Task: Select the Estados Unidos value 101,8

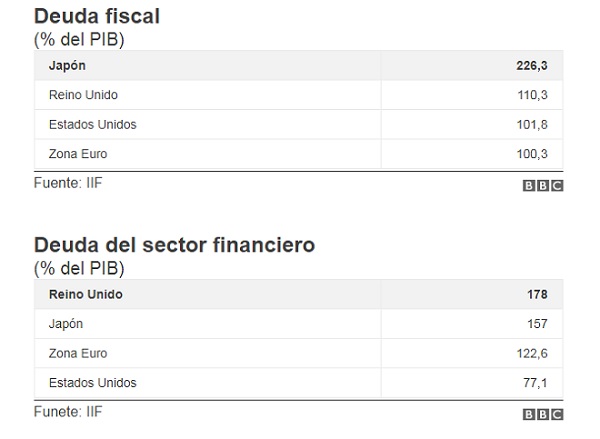Action: click(x=532, y=124)
